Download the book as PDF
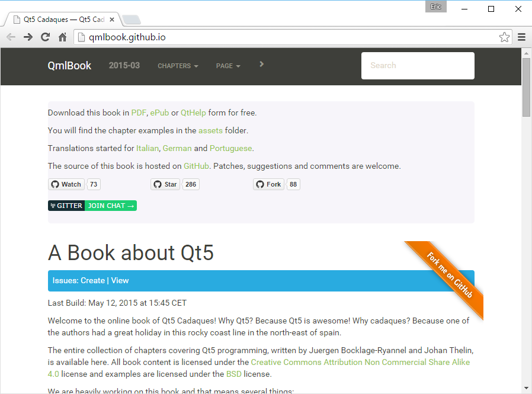The height and width of the screenshot is (394, 532). click(139, 113)
